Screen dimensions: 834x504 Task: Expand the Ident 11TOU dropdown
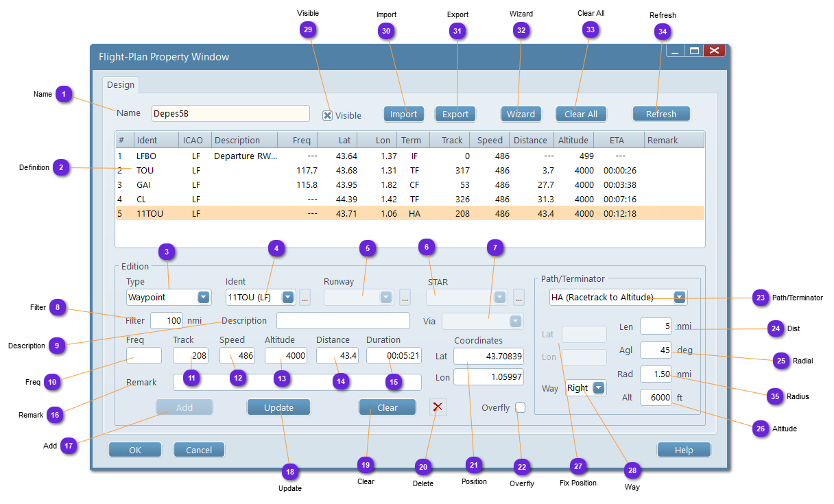pyautogui.click(x=288, y=297)
